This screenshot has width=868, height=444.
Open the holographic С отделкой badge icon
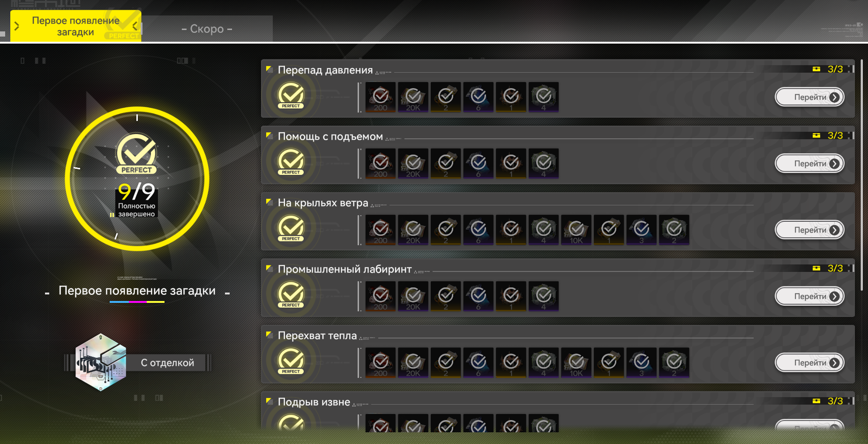[x=101, y=362]
